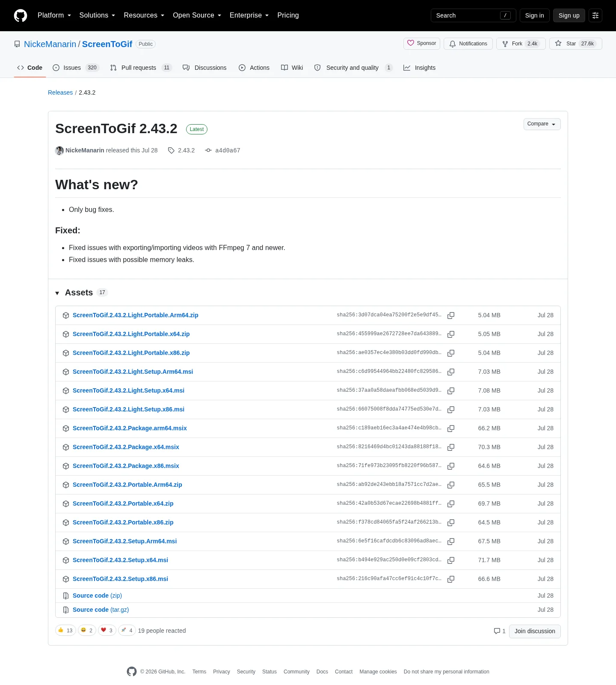
Task: Click the footer GitHub logo
Action: point(132,672)
